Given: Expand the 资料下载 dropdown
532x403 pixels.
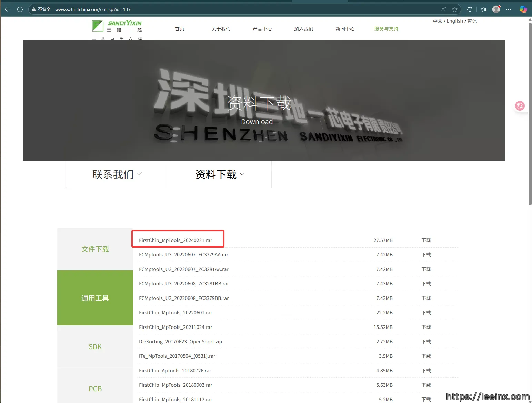Looking at the screenshot, I should tap(220, 174).
